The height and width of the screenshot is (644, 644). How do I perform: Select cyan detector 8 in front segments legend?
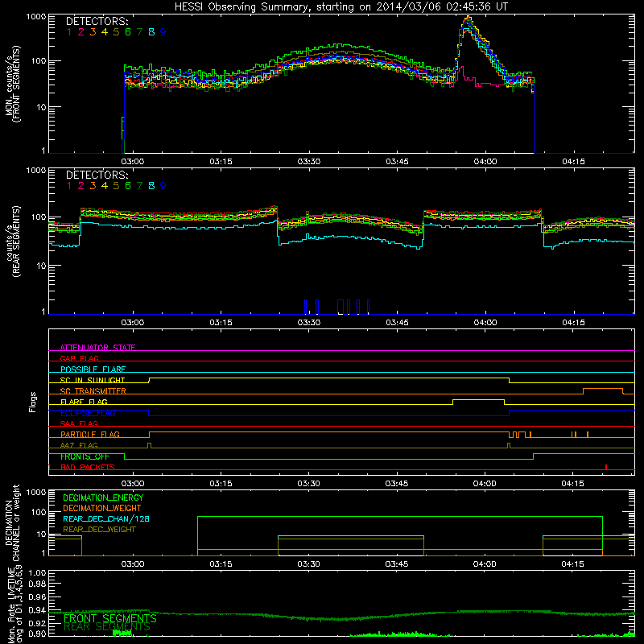pos(151,32)
